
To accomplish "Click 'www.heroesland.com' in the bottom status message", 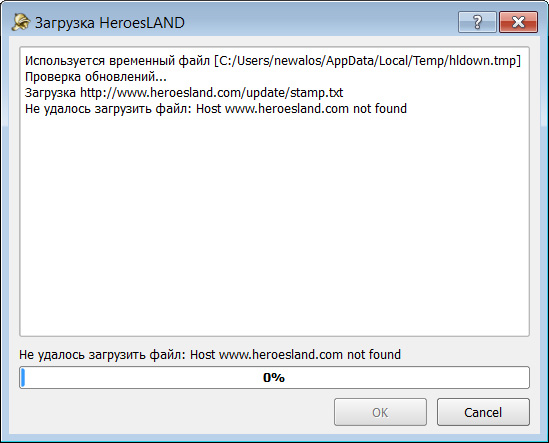I will click(281, 355).
